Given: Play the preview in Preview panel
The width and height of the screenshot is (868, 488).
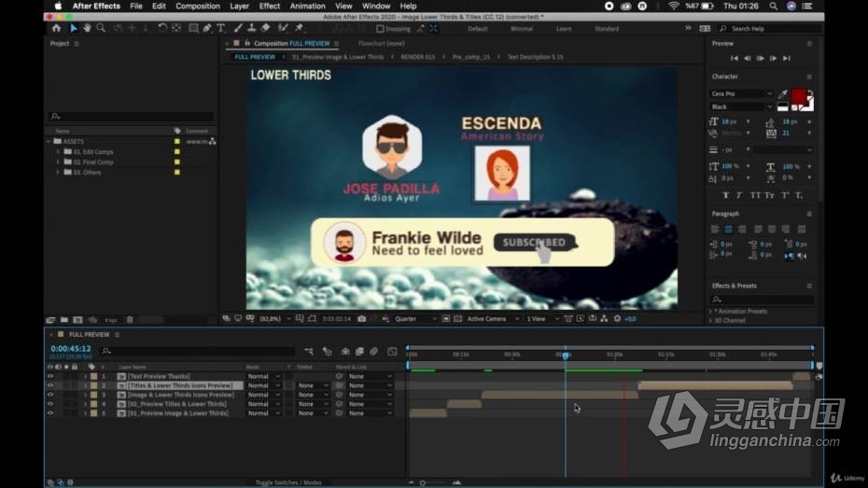Looking at the screenshot, I should point(760,58).
